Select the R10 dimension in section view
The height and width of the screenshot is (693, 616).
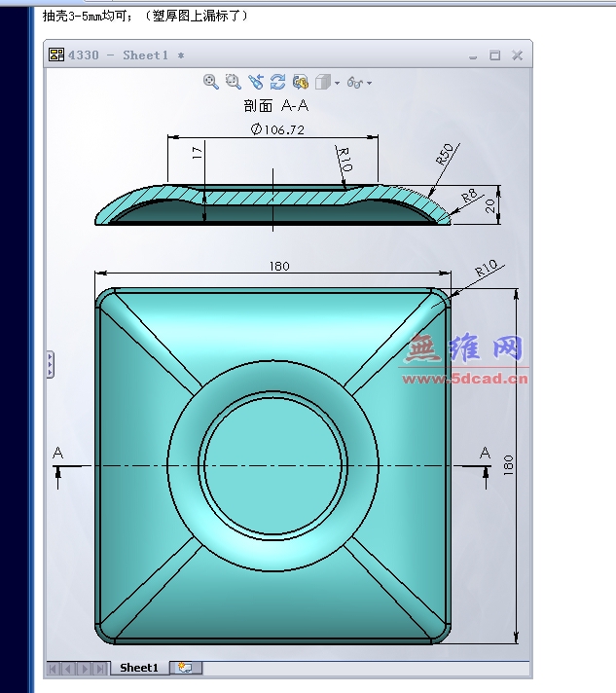coord(344,160)
